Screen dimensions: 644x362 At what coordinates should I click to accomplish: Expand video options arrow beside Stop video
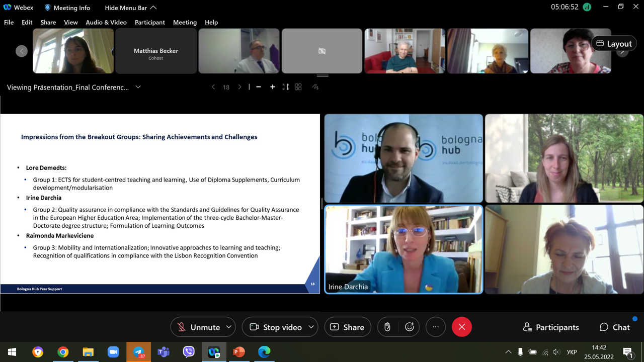(311, 327)
